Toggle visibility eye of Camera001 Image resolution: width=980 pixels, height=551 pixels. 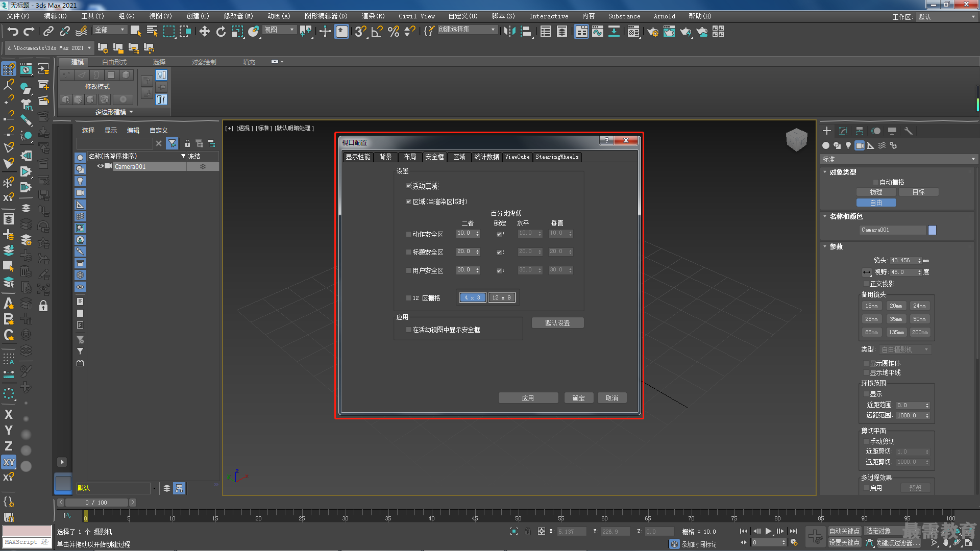tap(100, 166)
